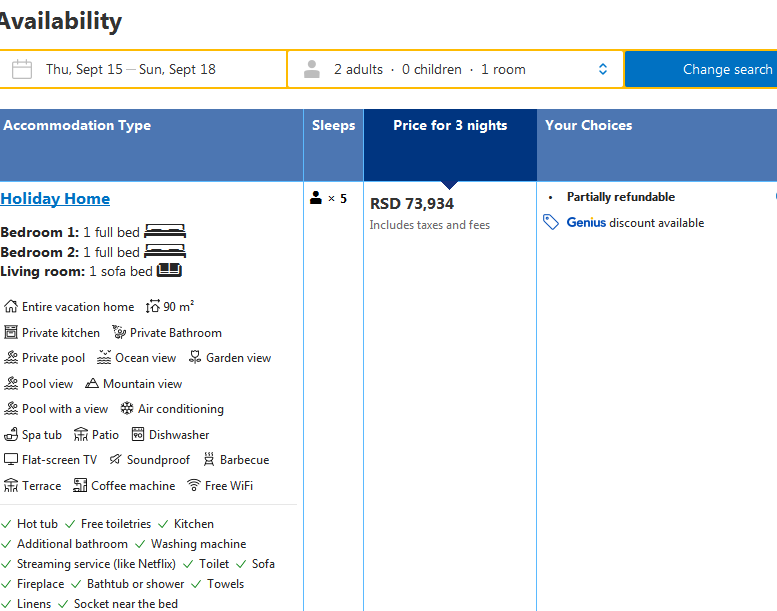Click the Soundproof icon
This screenshot has width=777, height=611.
point(115,459)
